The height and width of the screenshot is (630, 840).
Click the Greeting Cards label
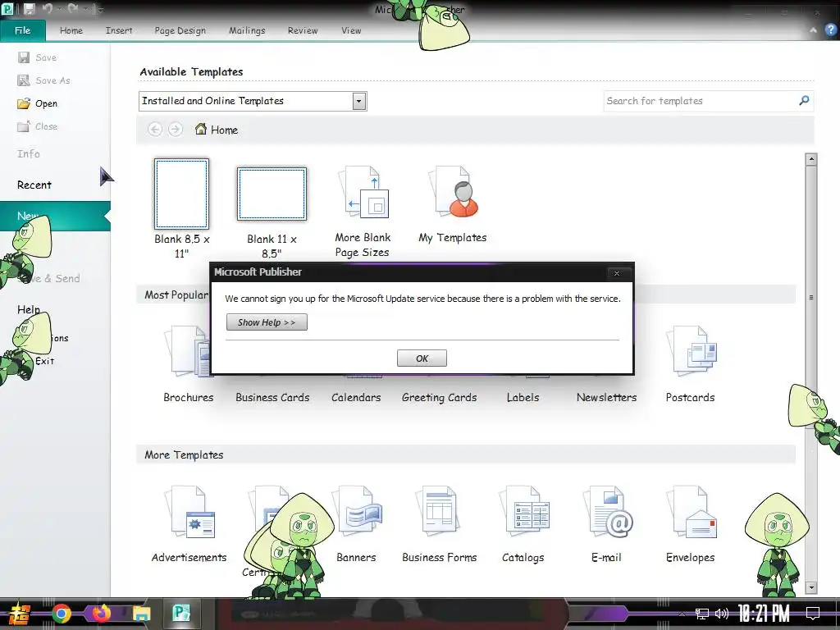tap(440, 398)
